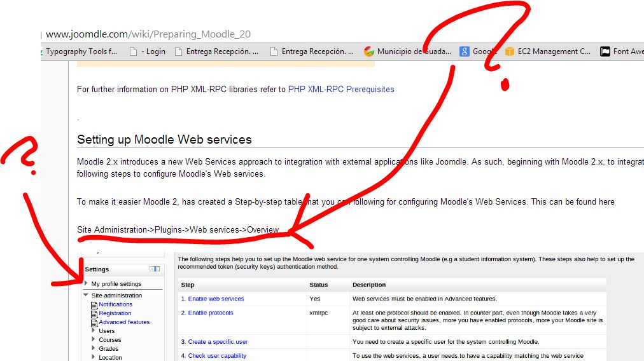The height and width of the screenshot is (361, 644).
Task: Expand the Users section in Site administration
Action: 94,330
